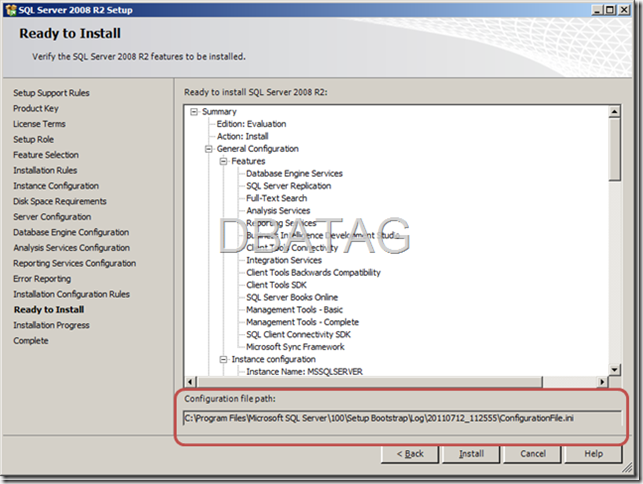Select Database Engine Configuration step

coord(71,233)
